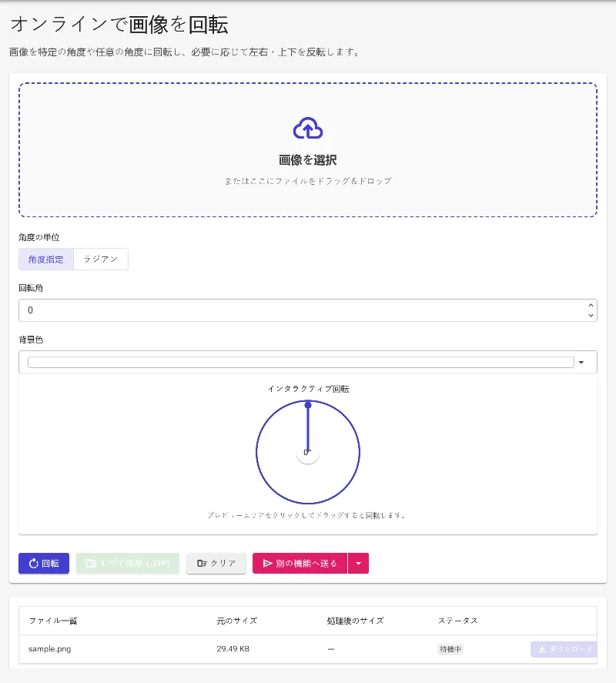Click the interactive rotation dial handle

pos(308,405)
